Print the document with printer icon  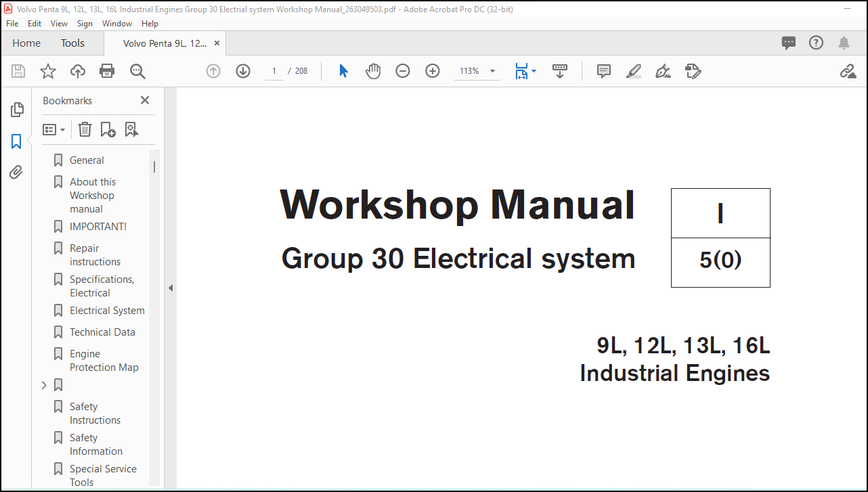(107, 71)
